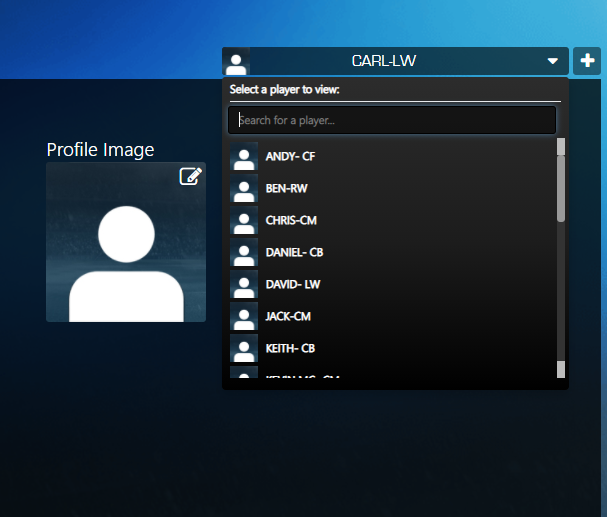Click the avatar icon in CARL-LW header

[x=236, y=61]
